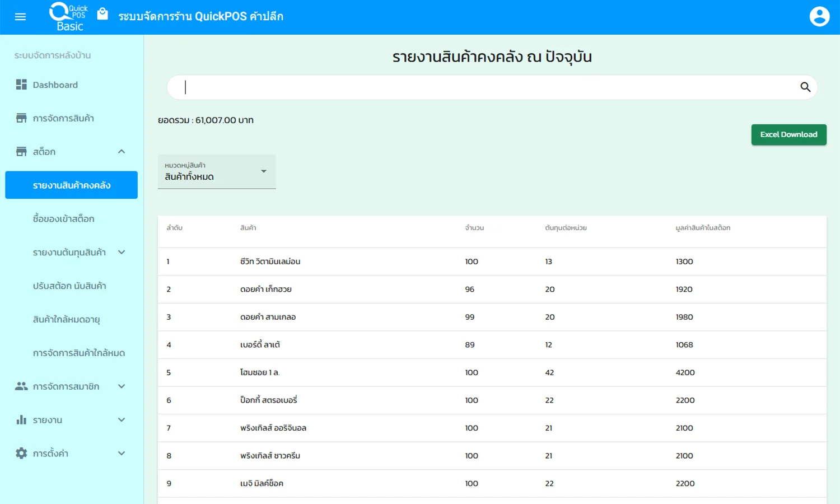The height and width of the screenshot is (504, 840).
Task: Expand the การตั้งค่า chevron arrow
Action: coord(122,454)
